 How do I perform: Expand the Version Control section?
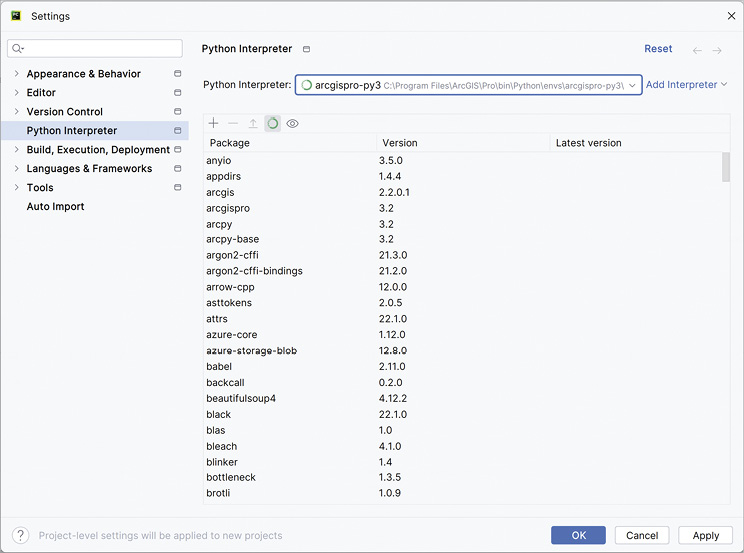pyautogui.click(x=17, y=112)
